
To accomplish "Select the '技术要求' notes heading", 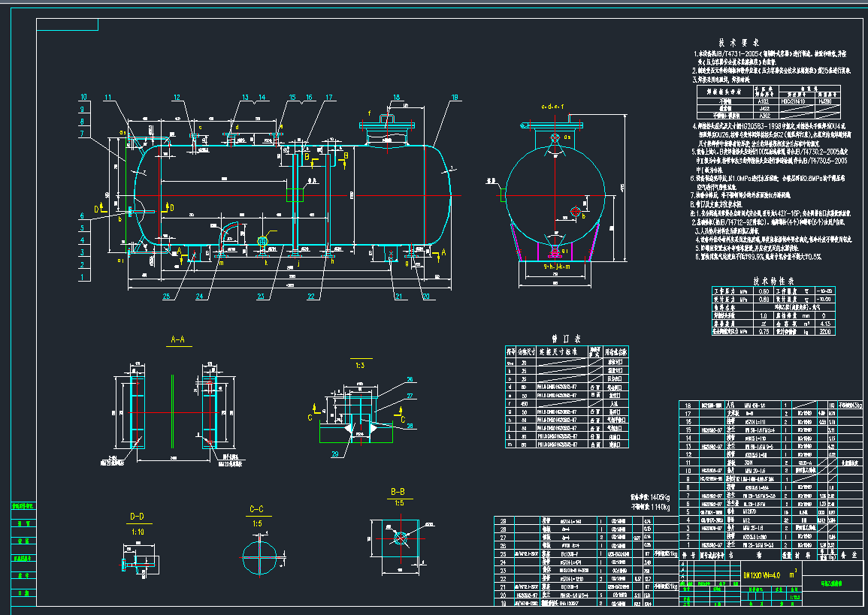I will tap(739, 43).
